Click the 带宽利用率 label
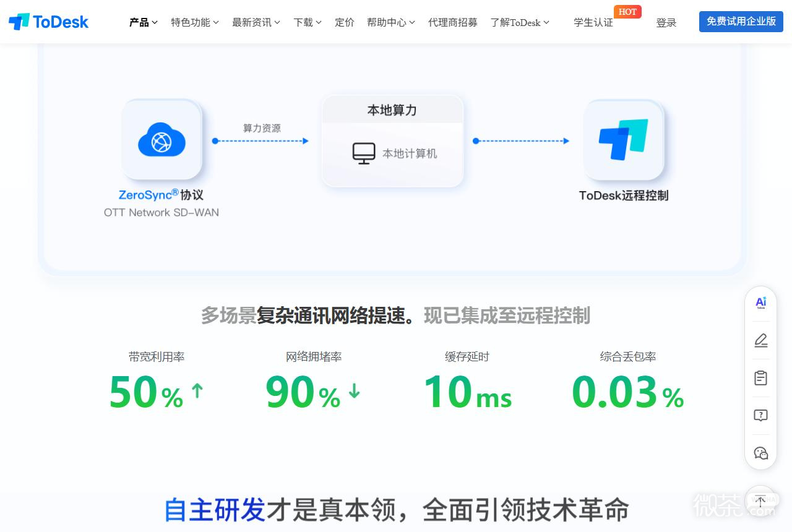 pyautogui.click(x=157, y=356)
